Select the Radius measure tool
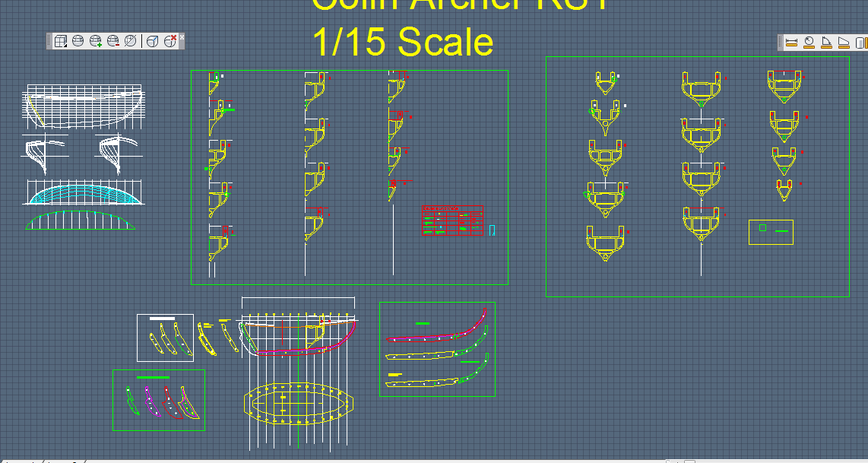868x463 pixels. pyautogui.click(x=809, y=43)
